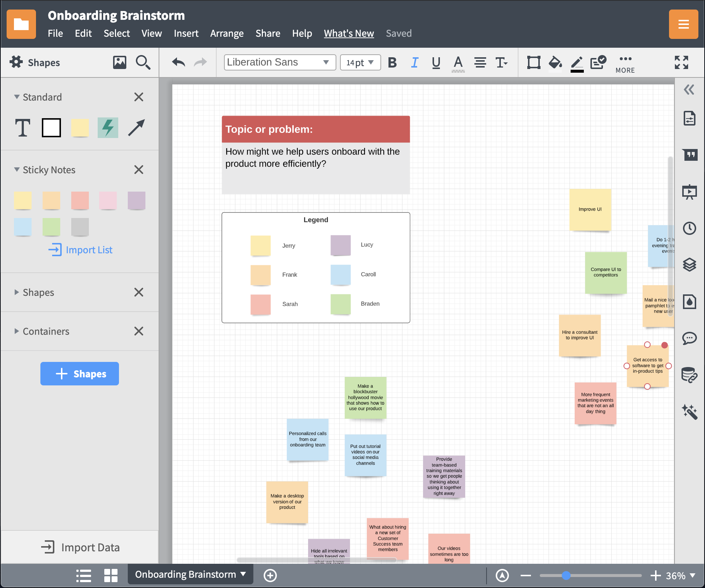Open the Insert menu item
The height and width of the screenshot is (588, 705).
(185, 33)
